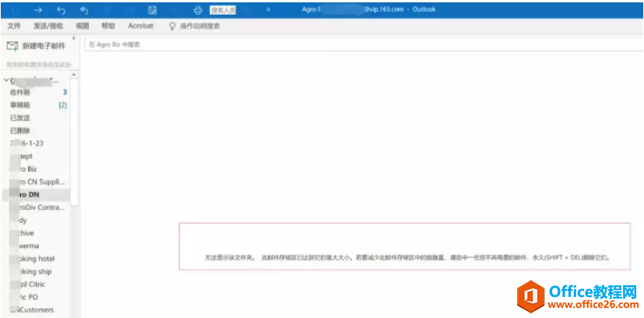Click the 搜索人员 search people box
This screenshot has height=318, width=644.
click(223, 10)
